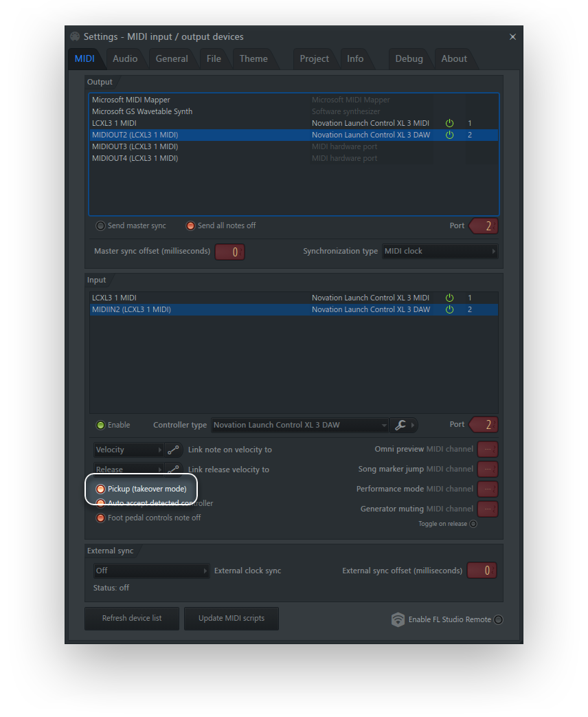This screenshot has height=717, width=588.
Task: Select Microsoft MIDI Mapper output row
Action: coord(294,100)
